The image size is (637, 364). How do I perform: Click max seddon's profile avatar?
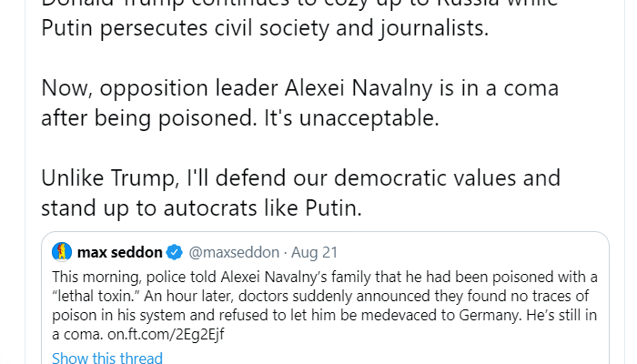point(63,251)
